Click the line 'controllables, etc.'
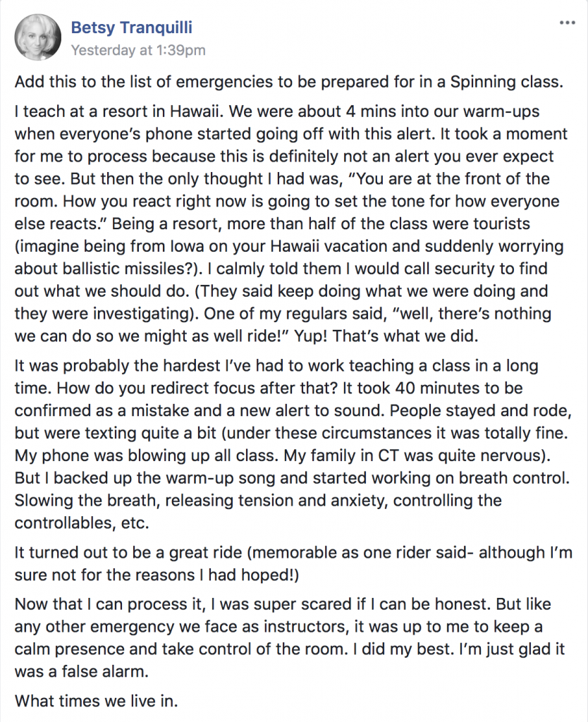The height and width of the screenshot is (722, 588). pos(82,523)
